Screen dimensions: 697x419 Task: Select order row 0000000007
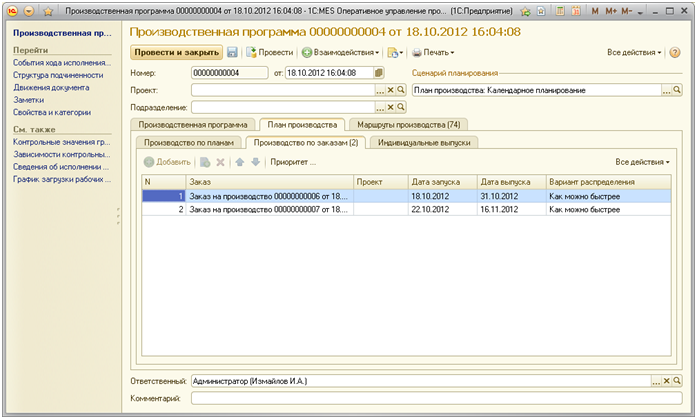coord(406,209)
